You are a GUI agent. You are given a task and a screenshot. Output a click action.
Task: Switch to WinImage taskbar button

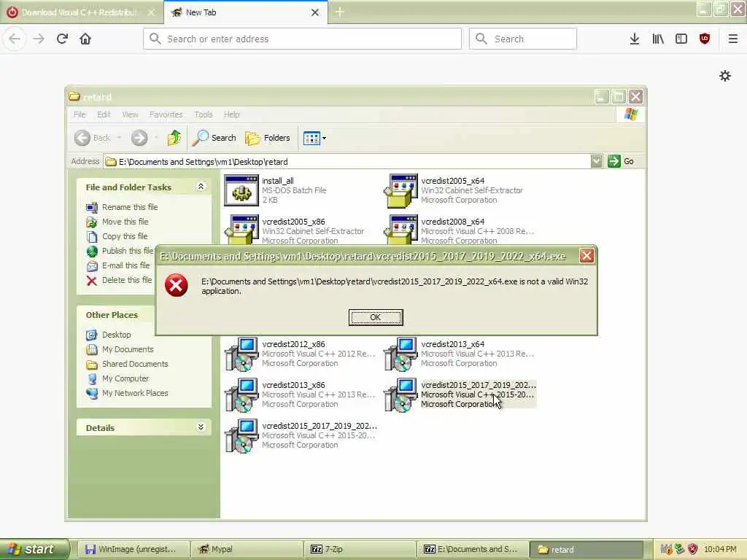(x=132, y=549)
